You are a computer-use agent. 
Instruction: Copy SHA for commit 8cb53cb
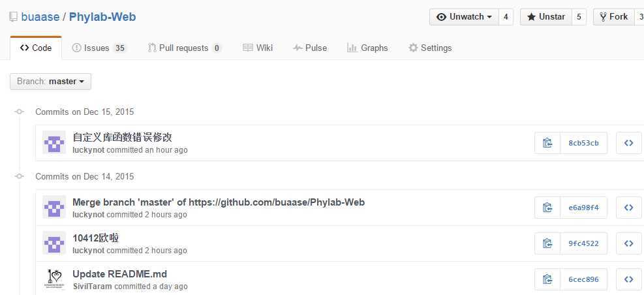click(547, 143)
